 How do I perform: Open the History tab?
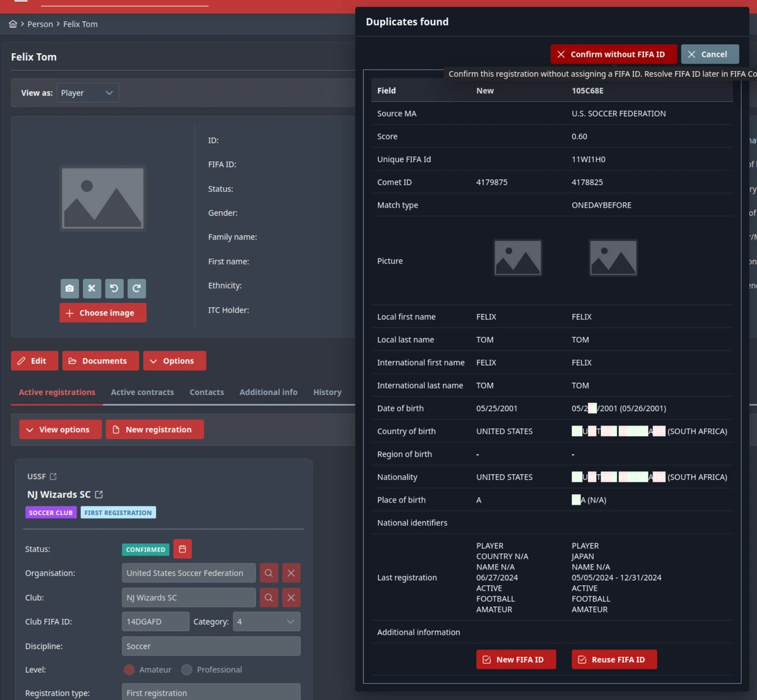coord(327,392)
